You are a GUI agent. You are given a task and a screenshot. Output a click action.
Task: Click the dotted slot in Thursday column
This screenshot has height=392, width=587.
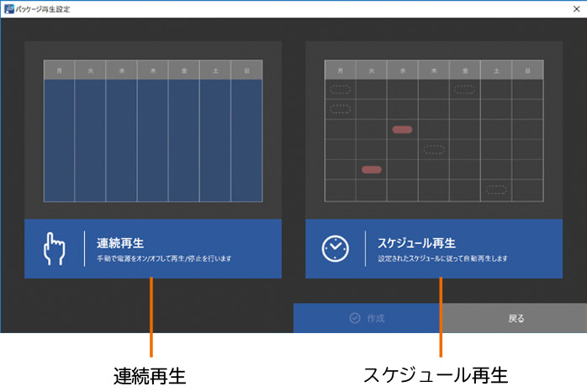click(x=434, y=150)
